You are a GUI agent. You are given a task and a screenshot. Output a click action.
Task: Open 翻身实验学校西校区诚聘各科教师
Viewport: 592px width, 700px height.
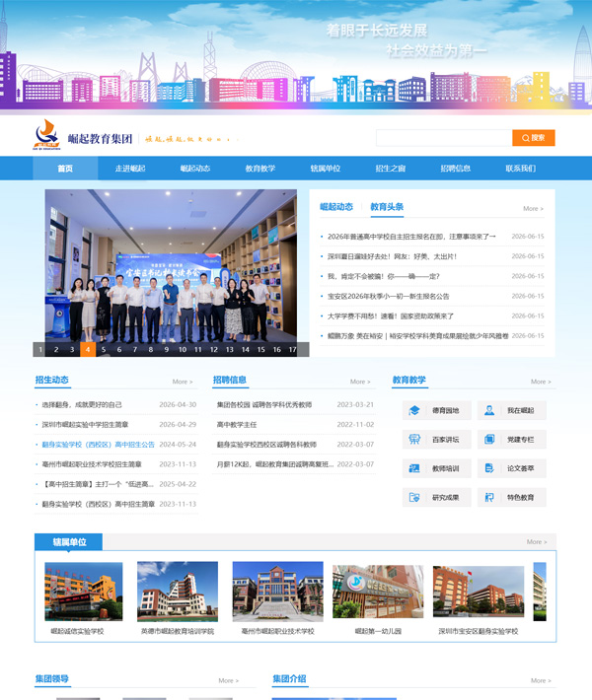(x=266, y=445)
